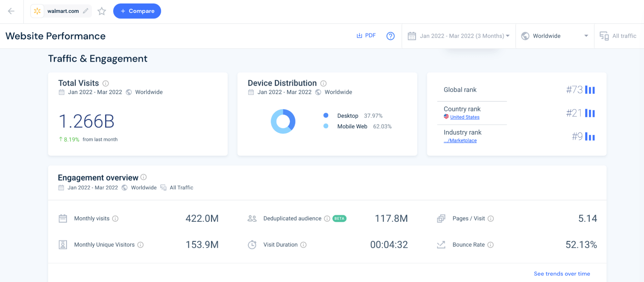Click the Mobile Web 62.03% percentage
644x282 pixels.
382,126
